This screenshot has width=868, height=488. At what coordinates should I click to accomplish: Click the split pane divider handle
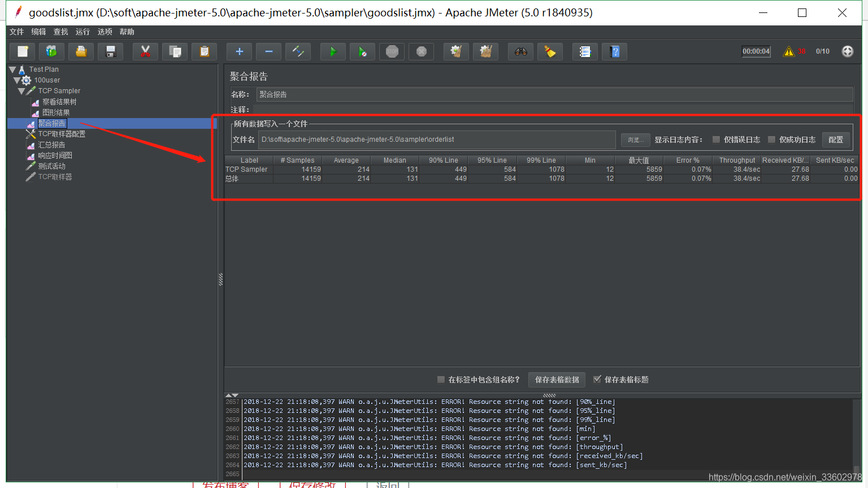click(220, 279)
